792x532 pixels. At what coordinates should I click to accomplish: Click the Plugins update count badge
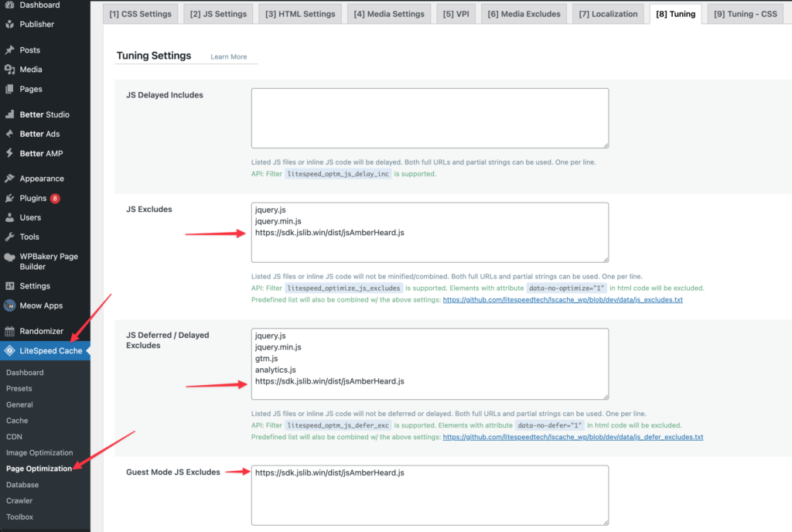pyautogui.click(x=55, y=199)
